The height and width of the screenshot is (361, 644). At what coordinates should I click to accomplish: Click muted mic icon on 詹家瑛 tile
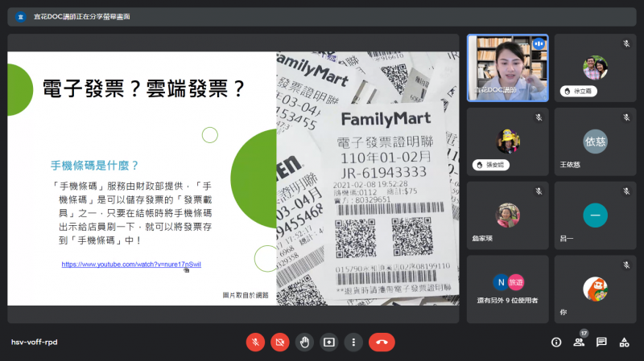pos(539,191)
